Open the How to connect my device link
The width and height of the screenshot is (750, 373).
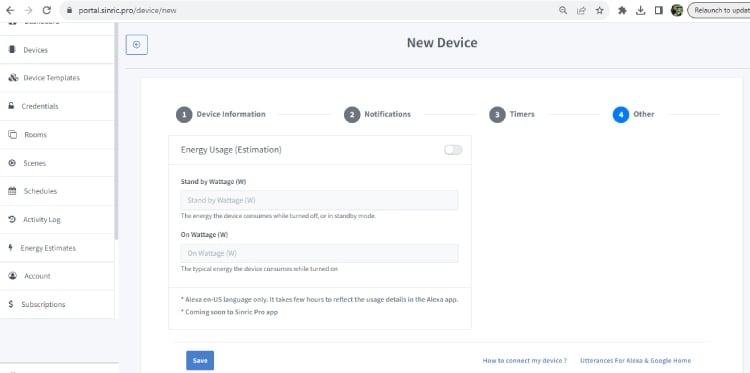(525, 361)
